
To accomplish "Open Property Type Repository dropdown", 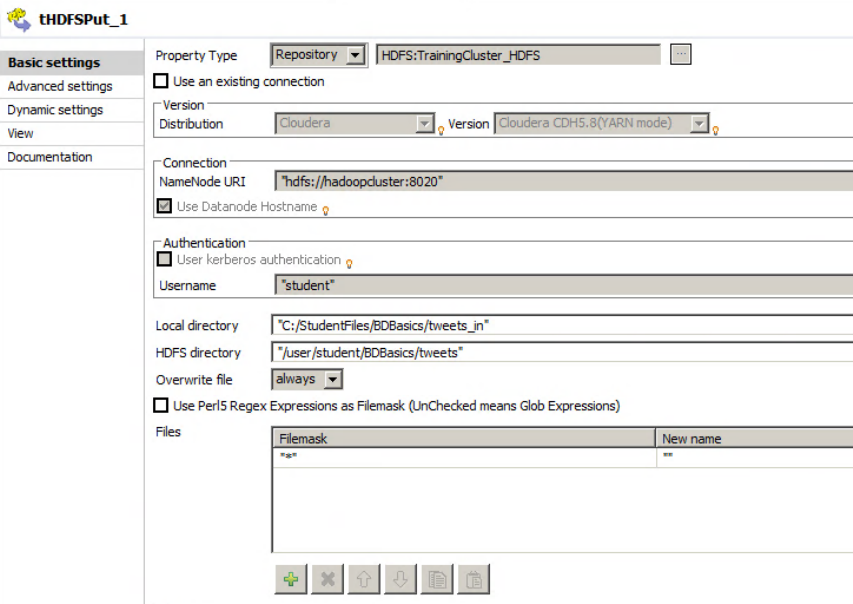I will coord(318,55).
